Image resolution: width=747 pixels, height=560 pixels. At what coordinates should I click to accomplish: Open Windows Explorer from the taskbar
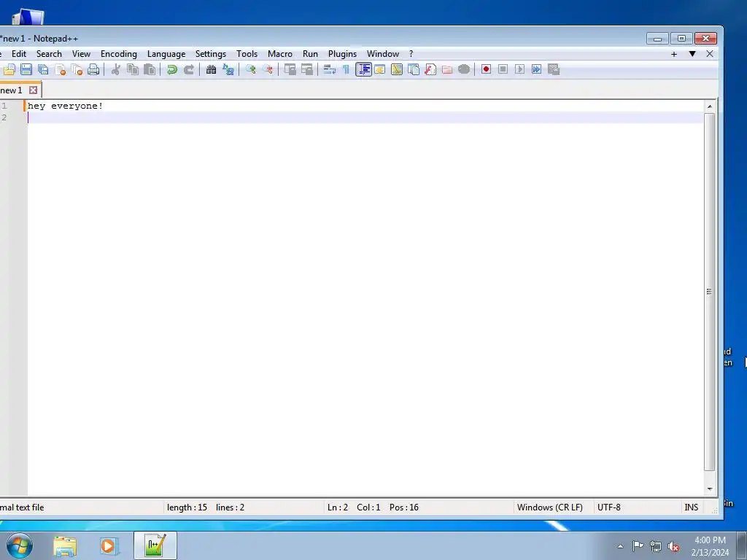pyautogui.click(x=65, y=545)
